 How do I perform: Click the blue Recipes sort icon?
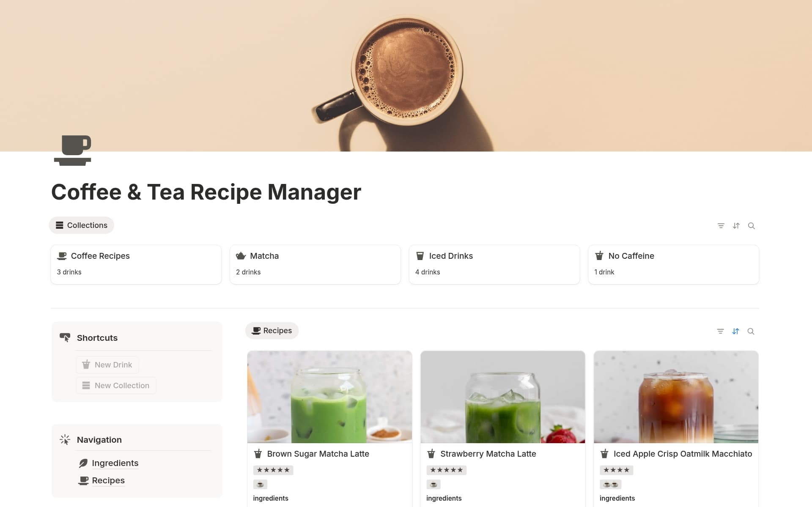735,331
